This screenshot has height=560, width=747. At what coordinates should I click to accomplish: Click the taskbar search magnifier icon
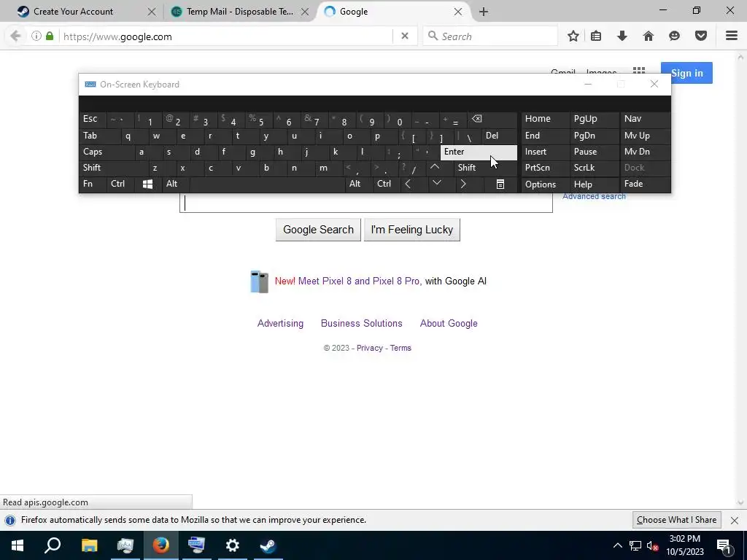[x=53, y=545]
